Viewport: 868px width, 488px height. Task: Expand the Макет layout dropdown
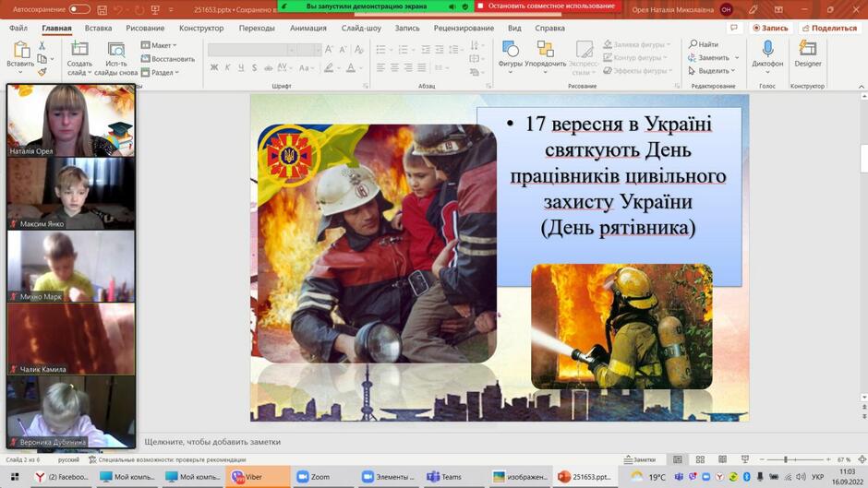tap(159, 45)
